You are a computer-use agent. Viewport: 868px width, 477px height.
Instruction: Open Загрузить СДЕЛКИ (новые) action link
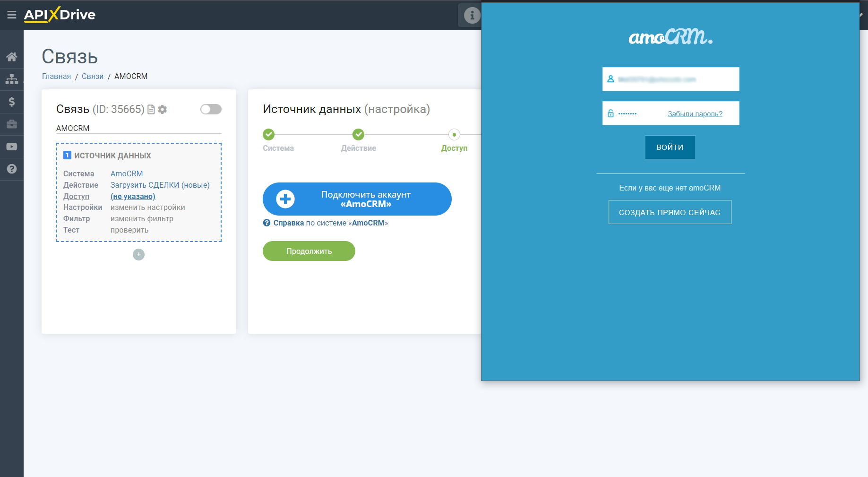(160, 185)
